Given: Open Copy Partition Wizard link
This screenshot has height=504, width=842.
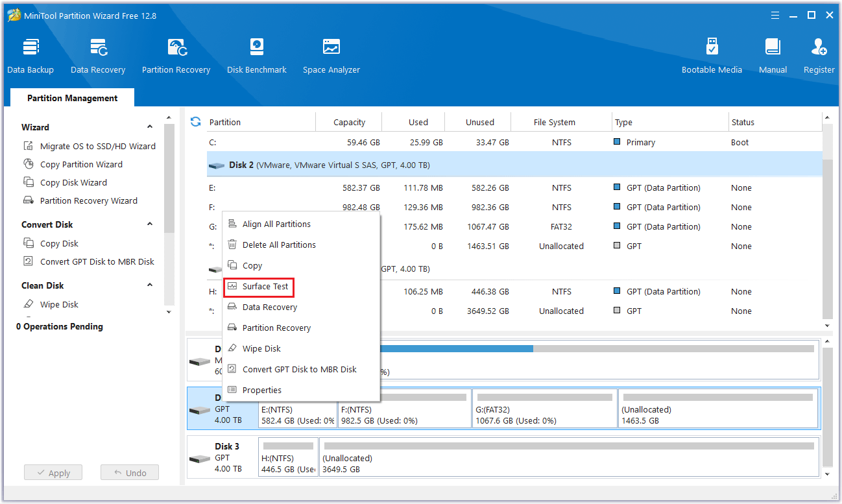Looking at the screenshot, I should 81,164.
